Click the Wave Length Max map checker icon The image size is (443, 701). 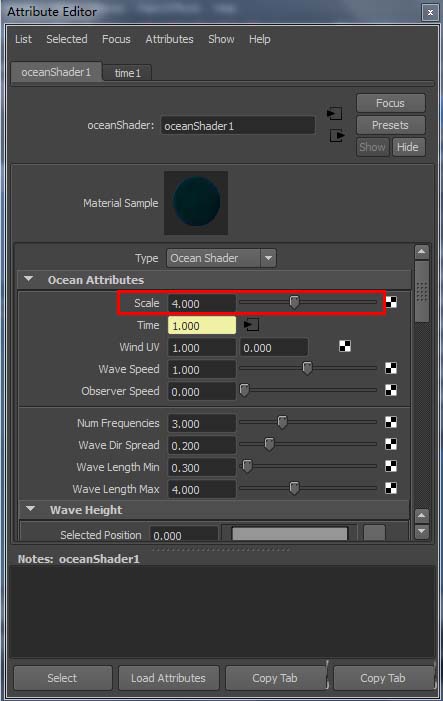click(391, 488)
